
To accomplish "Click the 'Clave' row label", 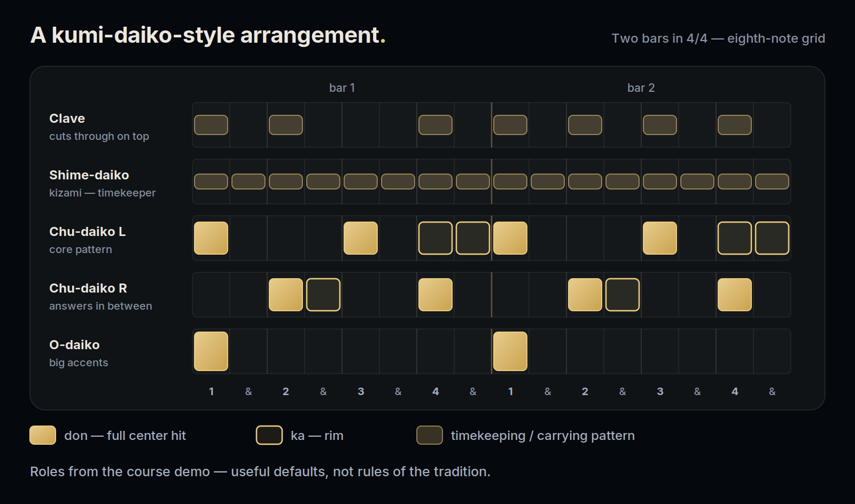I will point(67,119).
